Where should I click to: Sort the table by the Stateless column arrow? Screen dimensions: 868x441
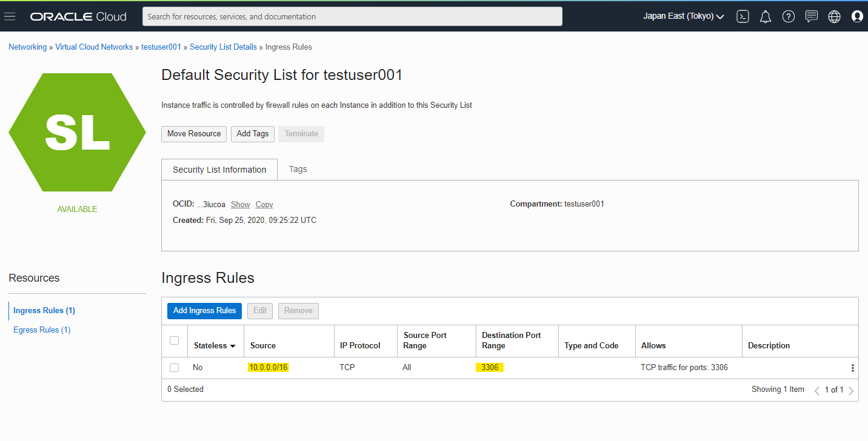tap(232, 346)
